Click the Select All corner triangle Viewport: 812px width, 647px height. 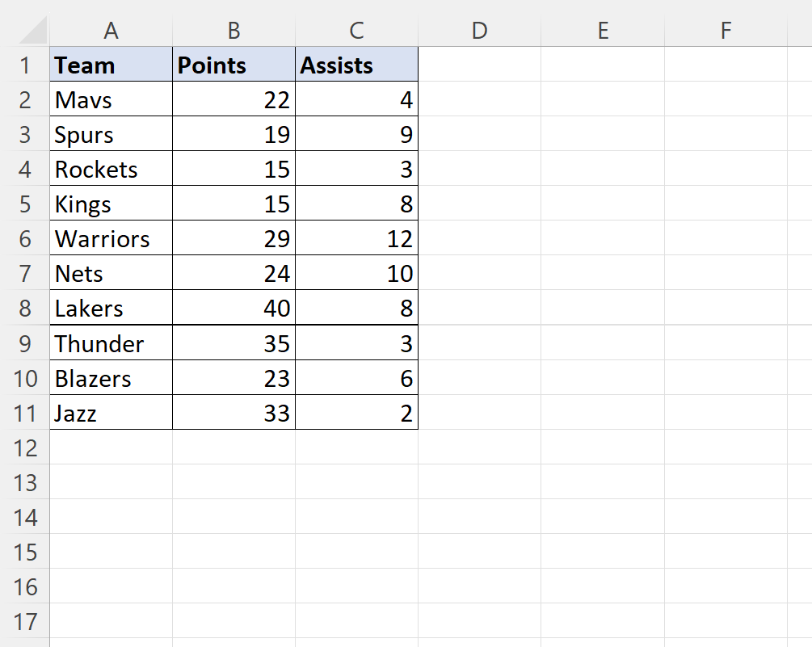pyautogui.click(x=32, y=32)
